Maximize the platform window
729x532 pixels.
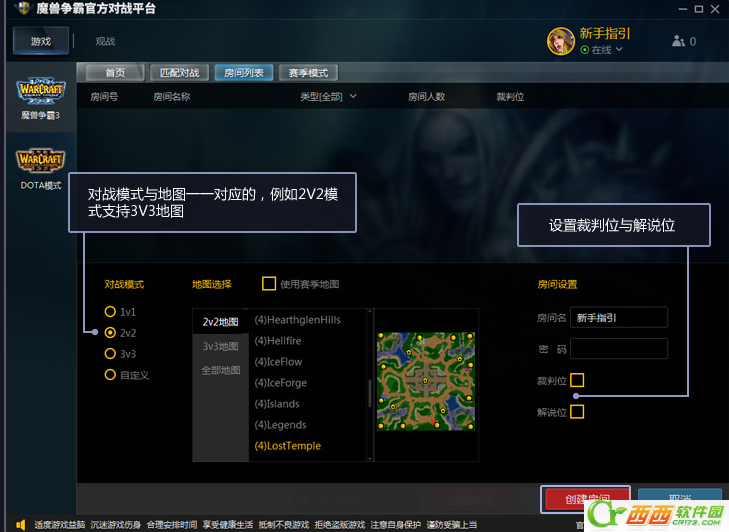click(699, 9)
